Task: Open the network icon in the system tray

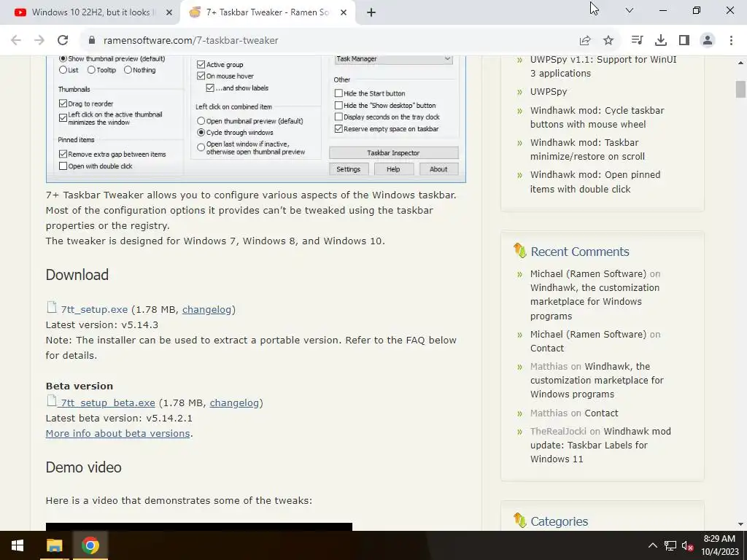Action: (x=670, y=545)
